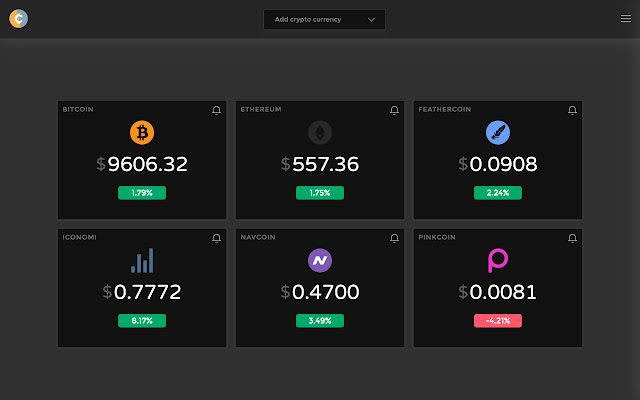Toggle the Pinkcoin alert bell
Image resolution: width=640 pixels, height=400 pixels.
(572, 238)
